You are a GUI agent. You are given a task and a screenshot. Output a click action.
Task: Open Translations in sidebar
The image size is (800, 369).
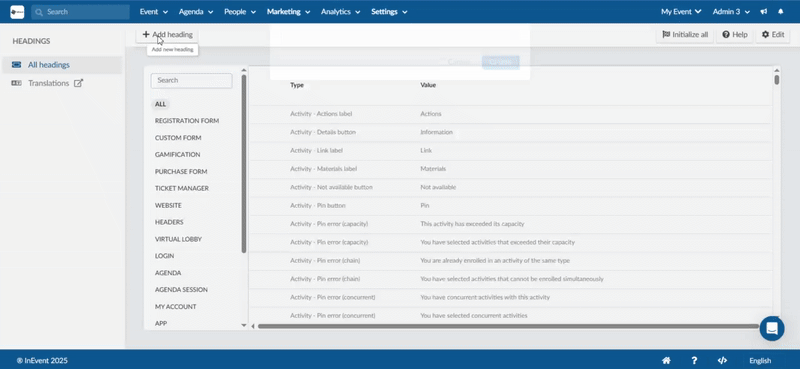48,83
